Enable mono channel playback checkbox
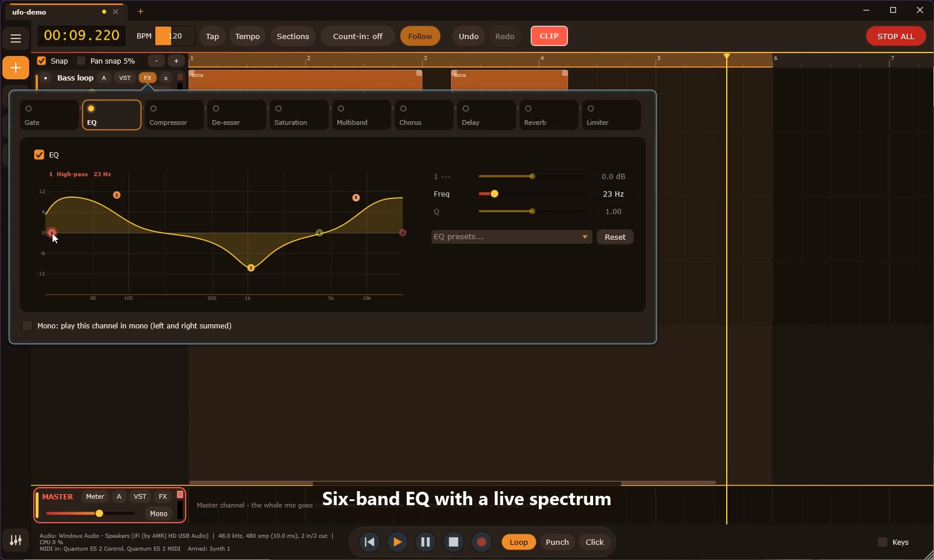The image size is (934, 560). coord(27,325)
